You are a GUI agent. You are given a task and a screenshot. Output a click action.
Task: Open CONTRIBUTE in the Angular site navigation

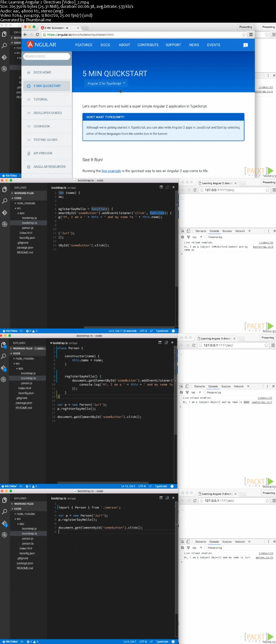[x=148, y=45]
